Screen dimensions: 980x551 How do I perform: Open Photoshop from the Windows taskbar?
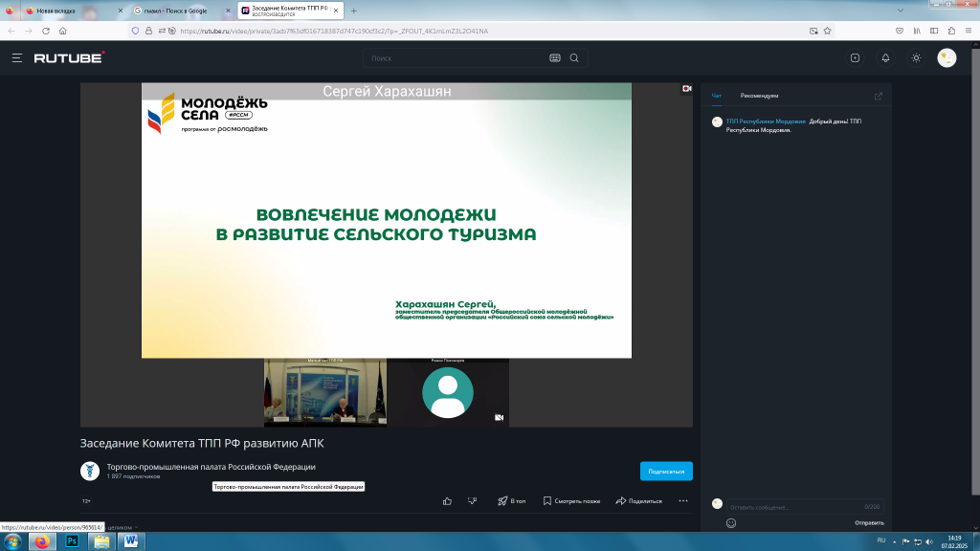tap(71, 541)
